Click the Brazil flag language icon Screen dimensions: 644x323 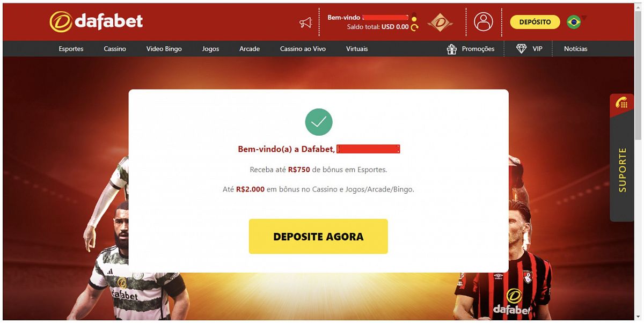pyautogui.click(x=574, y=22)
